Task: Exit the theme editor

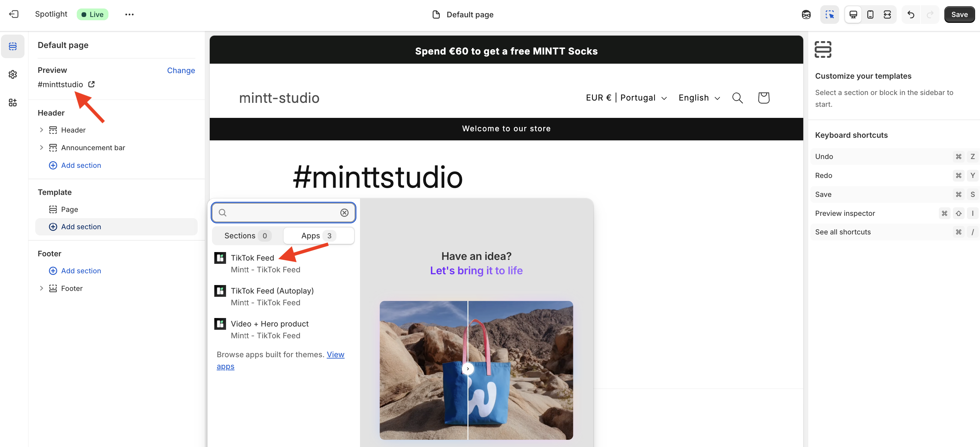Action: pyautogui.click(x=14, y=14)
